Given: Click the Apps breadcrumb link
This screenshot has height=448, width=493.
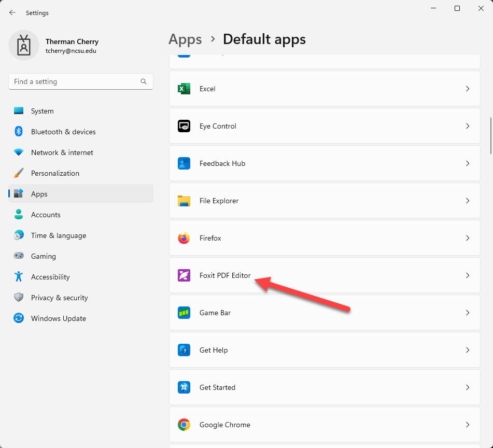Looking at the screenshot, I should click(x=185, y=39).
